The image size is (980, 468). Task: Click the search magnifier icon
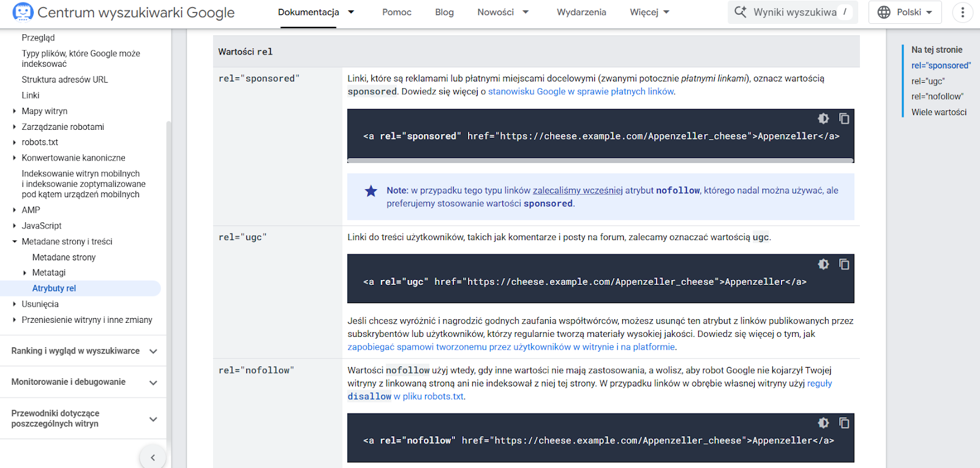[x=741, y=12]
